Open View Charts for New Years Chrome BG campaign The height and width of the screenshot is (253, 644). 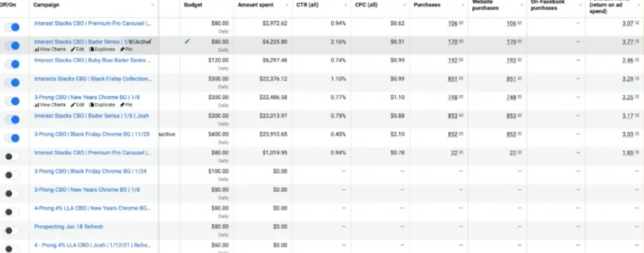[50, 105]
